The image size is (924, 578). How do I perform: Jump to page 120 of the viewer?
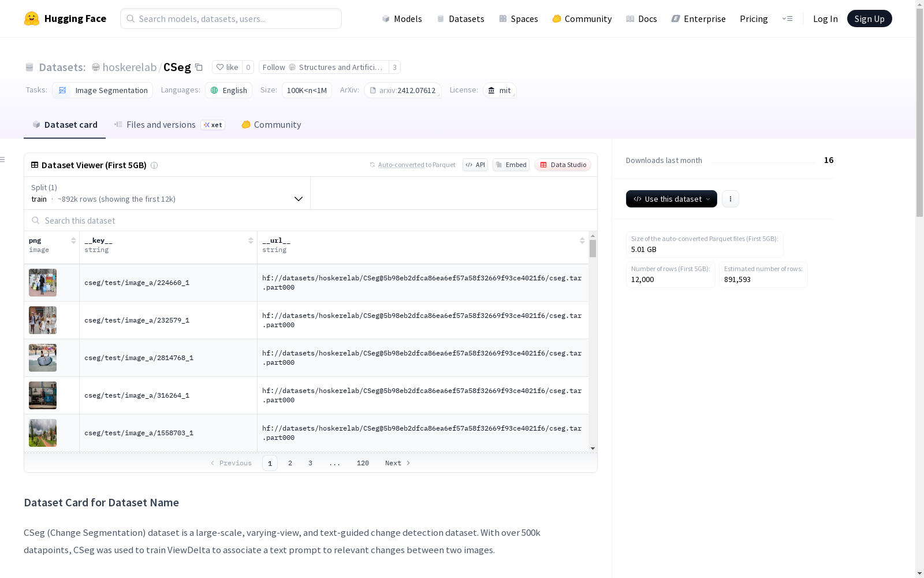(x=363, y=463)
